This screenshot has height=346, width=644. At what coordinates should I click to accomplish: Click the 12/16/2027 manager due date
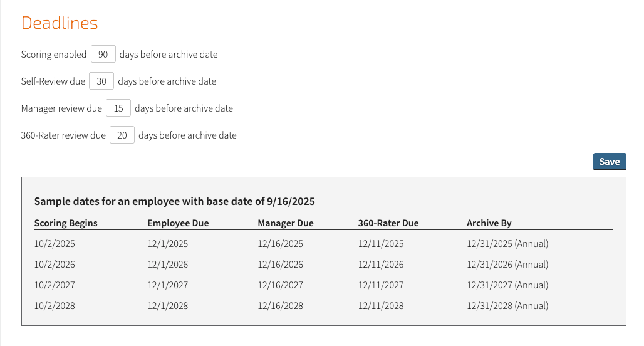pos(280,285)
